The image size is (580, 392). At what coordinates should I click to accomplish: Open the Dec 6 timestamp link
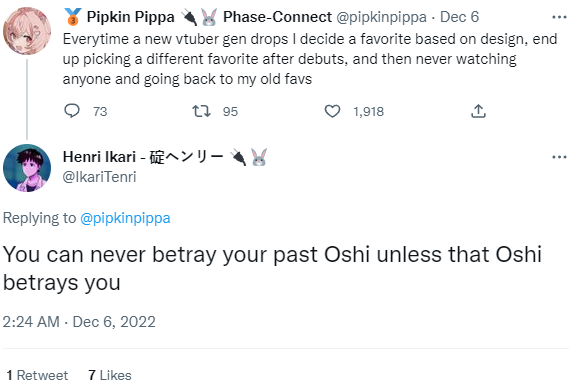[459, 17]
